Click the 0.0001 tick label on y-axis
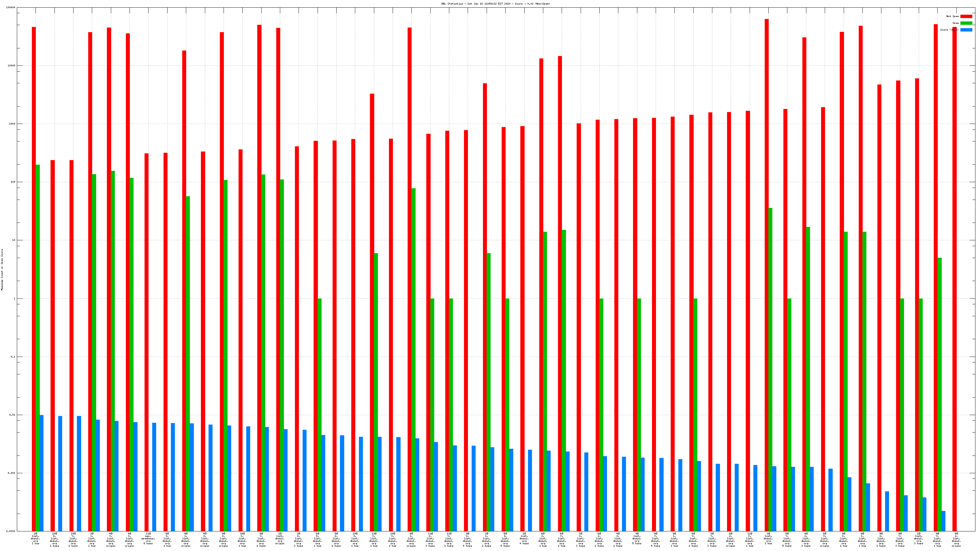This screenshot has height=551, width=980. click(x=11, y=531)
